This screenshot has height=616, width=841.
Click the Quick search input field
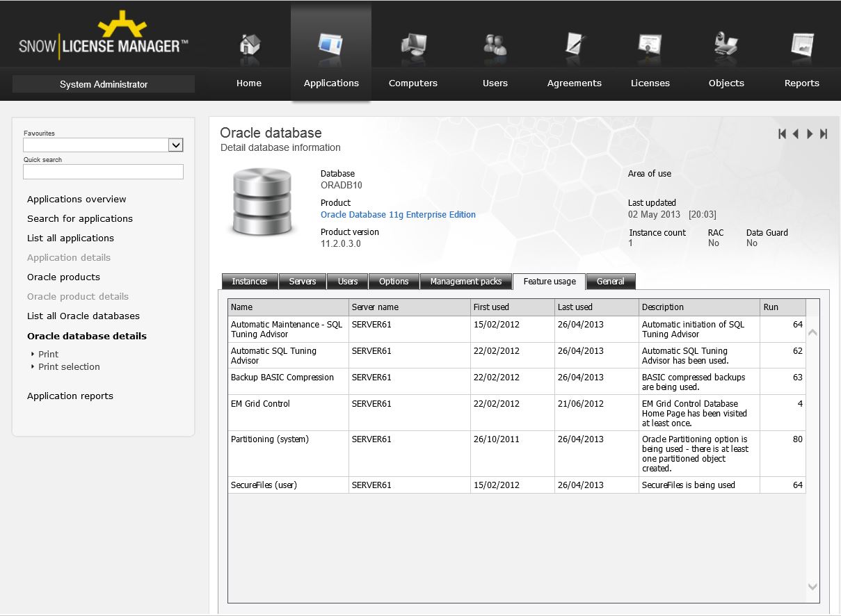click(103, 171)
